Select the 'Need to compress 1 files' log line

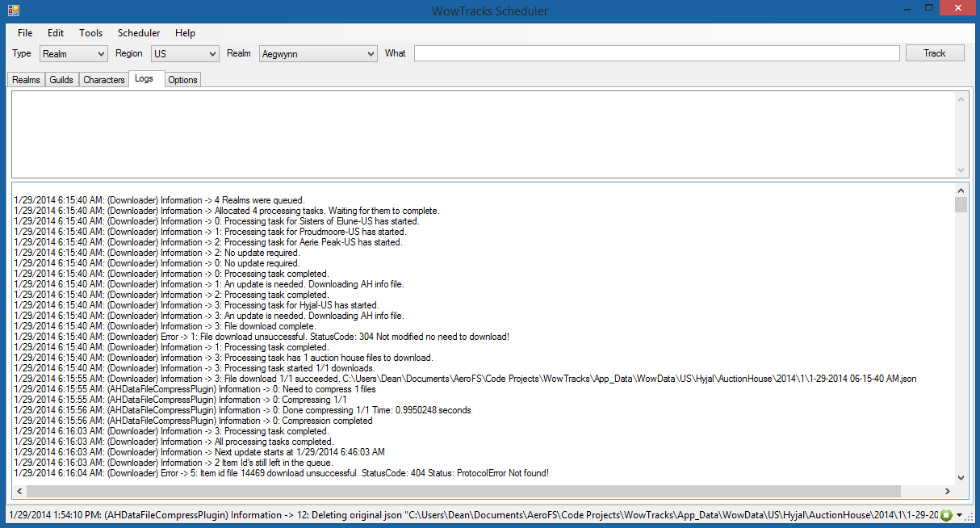195,389
